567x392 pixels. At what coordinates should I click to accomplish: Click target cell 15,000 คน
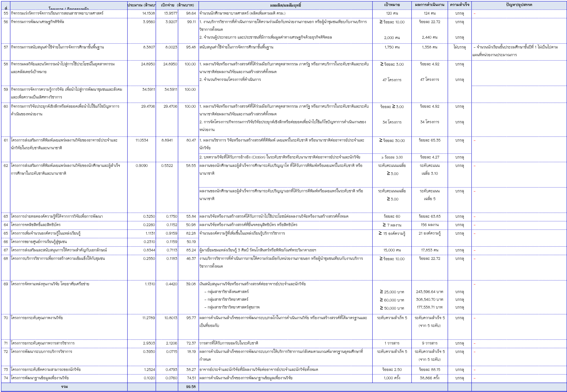tap(392, 250)
